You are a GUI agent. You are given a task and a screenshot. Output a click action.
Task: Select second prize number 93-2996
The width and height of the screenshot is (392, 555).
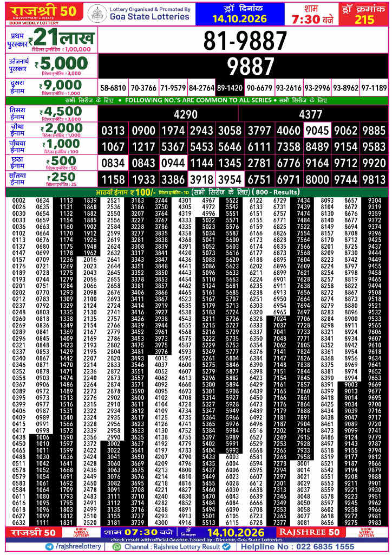317,88
